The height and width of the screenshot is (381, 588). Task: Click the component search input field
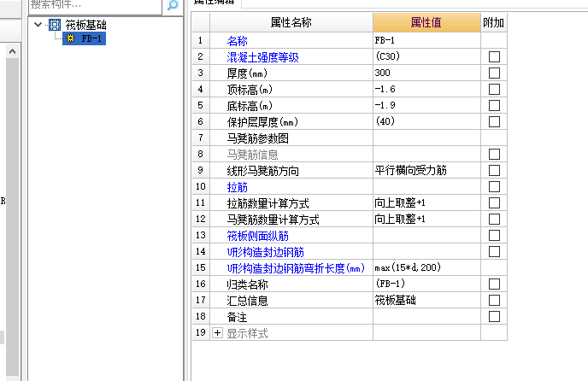pyautogui.click(x=95, y=6)
